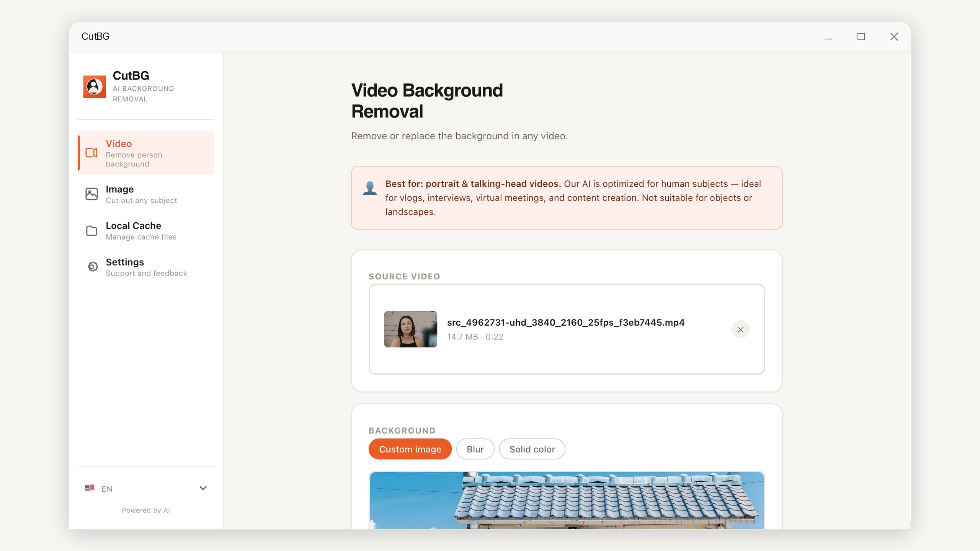Click the US flag language icon

point(90,488)
